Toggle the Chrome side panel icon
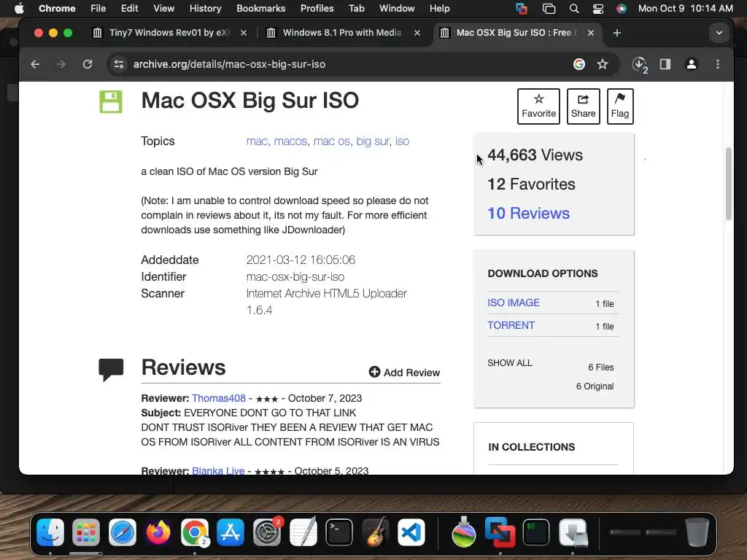The width and height of the screenshot is (747, 560). (x=665, y=64)
